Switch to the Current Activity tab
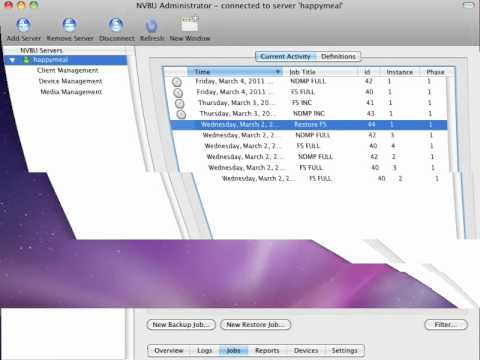480x360 pixels. pos(285,56)
